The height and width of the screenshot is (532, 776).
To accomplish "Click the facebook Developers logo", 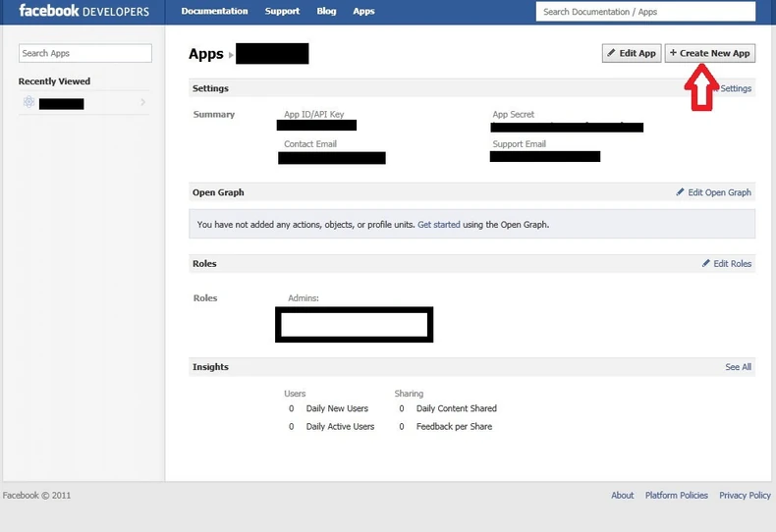I will click(x=83, y=12).
